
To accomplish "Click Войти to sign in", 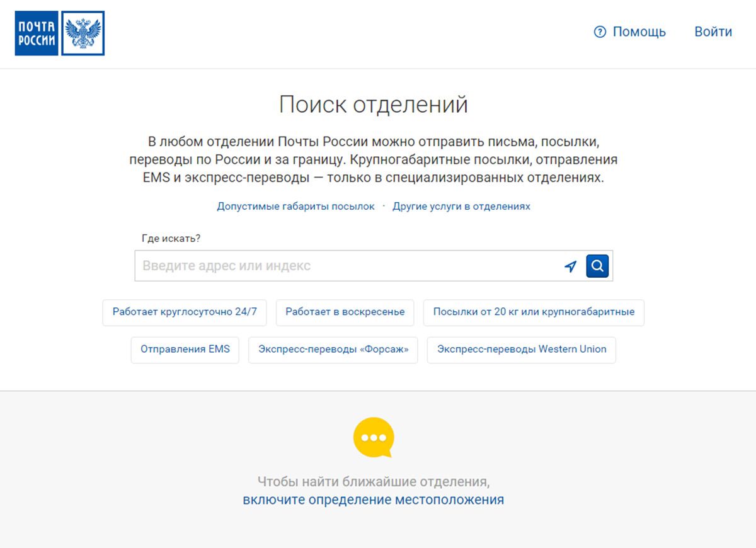I will click(x=713, y=31).
